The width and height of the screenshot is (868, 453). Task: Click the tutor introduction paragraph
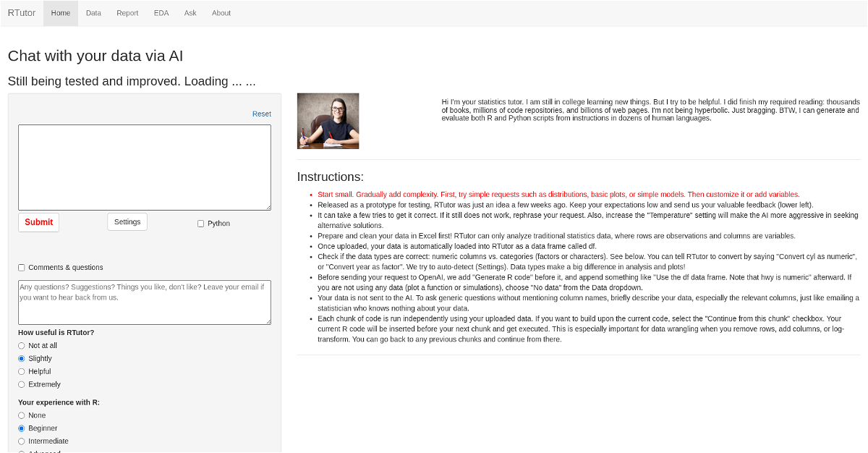(650, 109)
